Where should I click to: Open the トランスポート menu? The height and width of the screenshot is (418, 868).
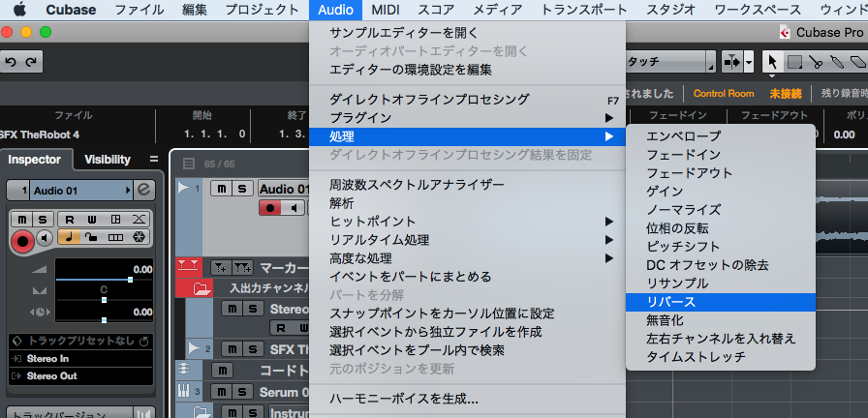point(584,10)
